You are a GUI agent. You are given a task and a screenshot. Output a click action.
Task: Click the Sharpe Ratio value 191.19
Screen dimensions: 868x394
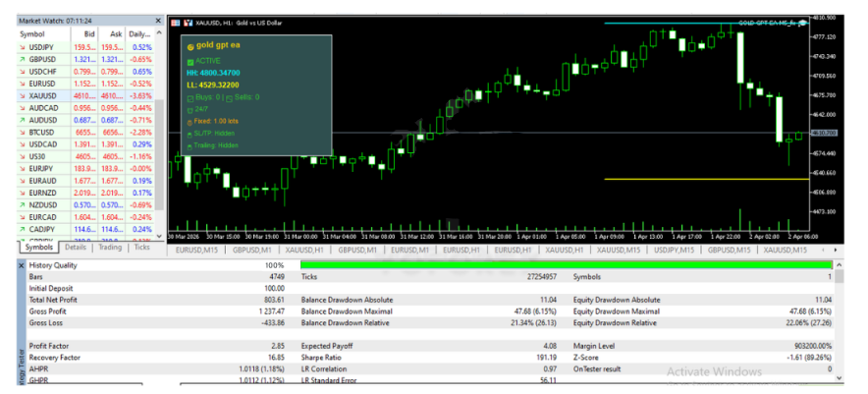coord(547,358)
